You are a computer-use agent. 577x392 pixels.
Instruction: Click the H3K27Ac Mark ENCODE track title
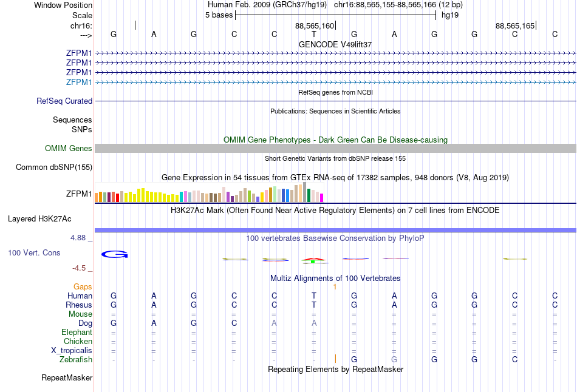335,211
